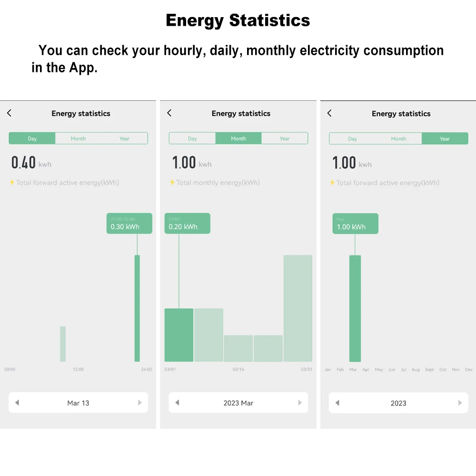Tap back arrow on Month statistics screen
476x476 pixels.
(x=169, y=113)
